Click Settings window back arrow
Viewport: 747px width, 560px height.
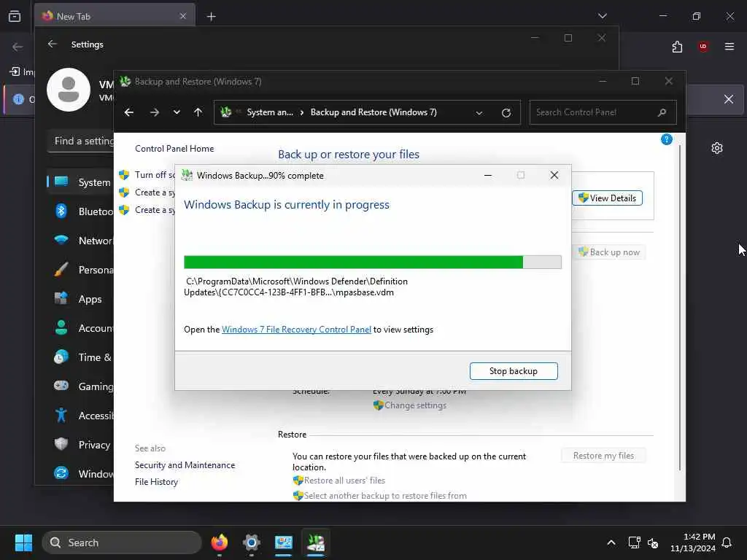(x=53, y=44)
